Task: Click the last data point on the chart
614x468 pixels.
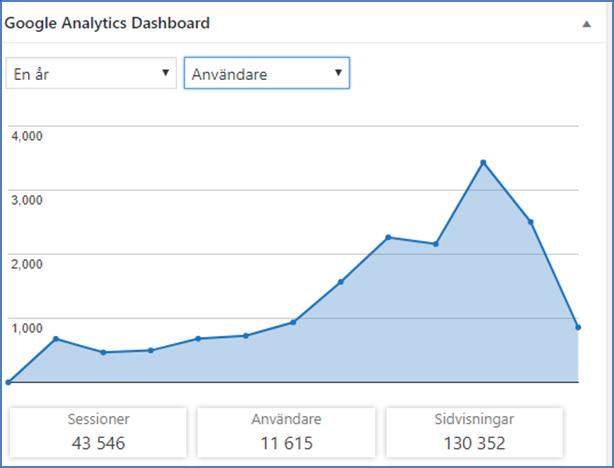Action: pos(578,327)
